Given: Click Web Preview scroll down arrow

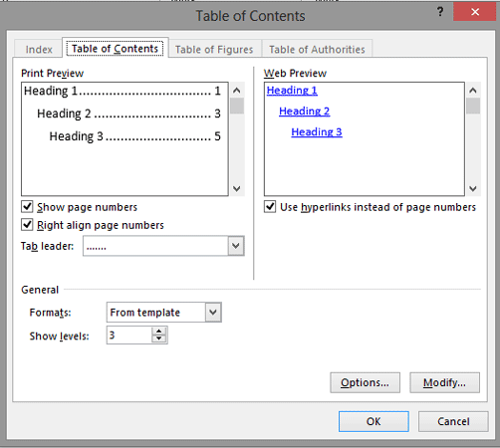Looking at the screenshot, I should tap(473, 188).
